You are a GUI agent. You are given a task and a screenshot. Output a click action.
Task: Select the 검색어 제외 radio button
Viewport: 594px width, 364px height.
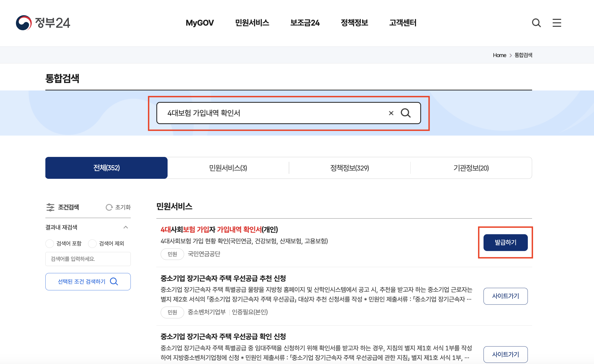(92, 243)
